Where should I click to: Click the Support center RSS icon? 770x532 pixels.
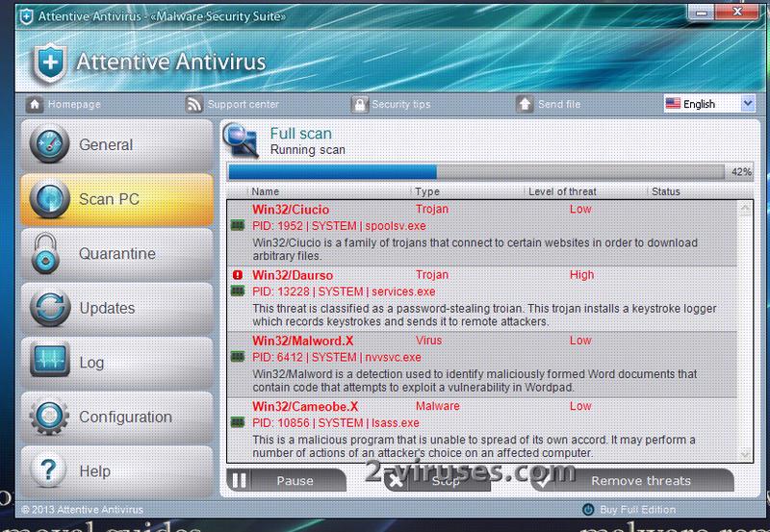click(194, 104)
